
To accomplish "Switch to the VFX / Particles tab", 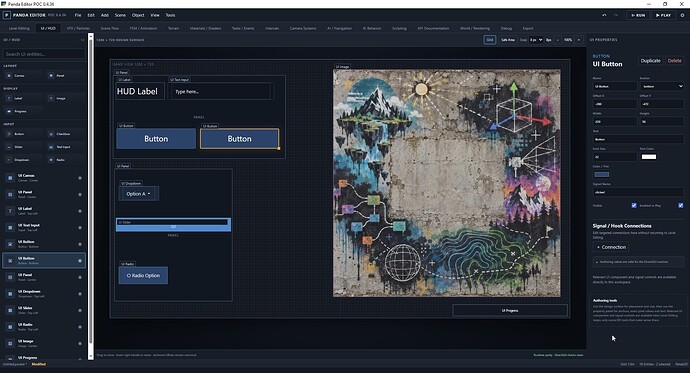I will (78, 28).
